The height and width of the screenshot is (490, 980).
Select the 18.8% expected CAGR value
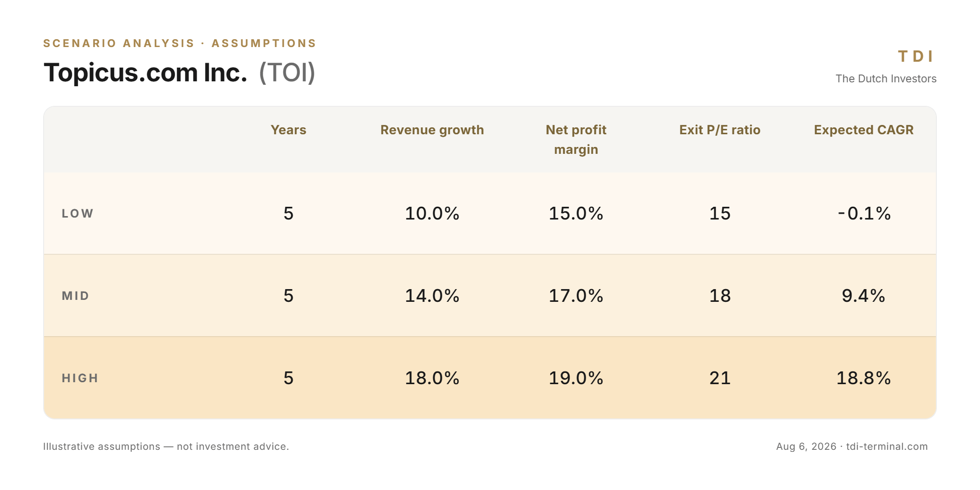[864, 378]
